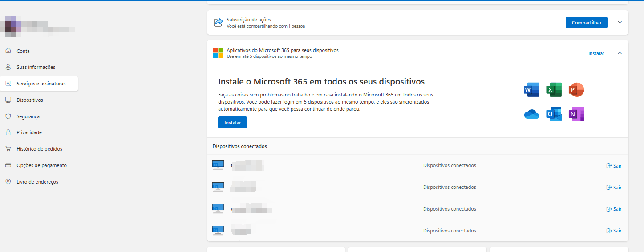Expand the Subscrição de ações chevron

point(620,22)
